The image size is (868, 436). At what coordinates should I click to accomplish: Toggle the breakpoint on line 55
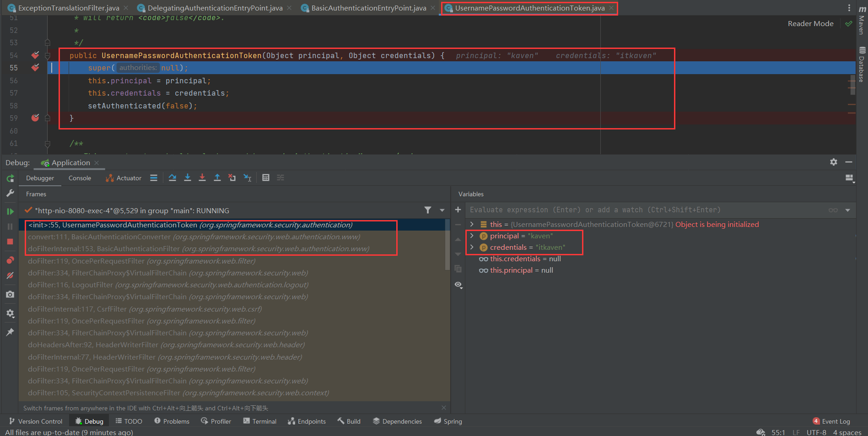[35, 68]
